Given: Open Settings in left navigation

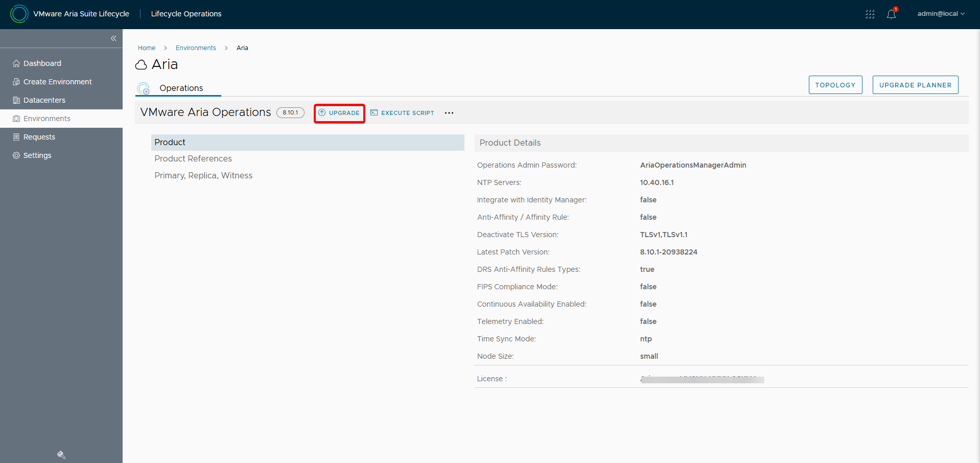Looking at the screenshot, I should click(x=37, y=155).
